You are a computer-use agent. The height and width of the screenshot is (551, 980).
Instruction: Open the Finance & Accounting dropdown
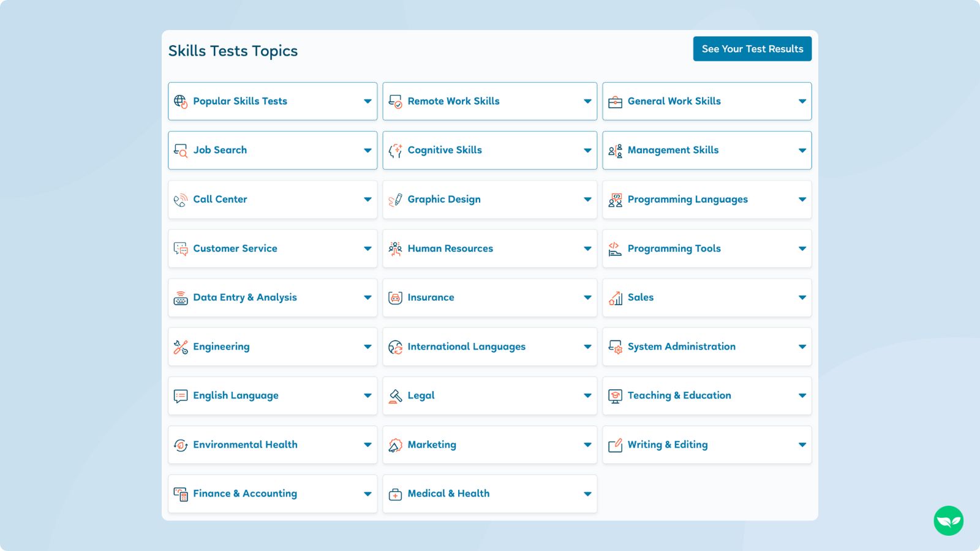click(x=367, y=493)
